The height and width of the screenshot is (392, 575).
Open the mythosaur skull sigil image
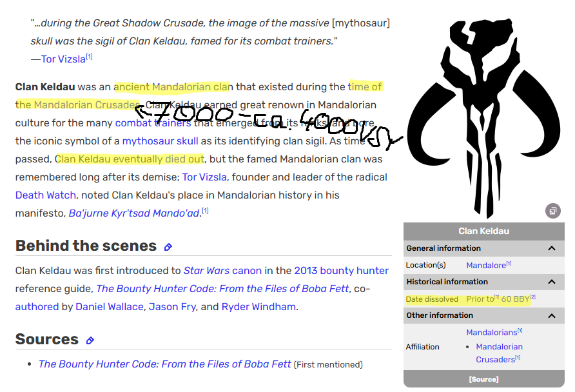(x=483, y=117)
